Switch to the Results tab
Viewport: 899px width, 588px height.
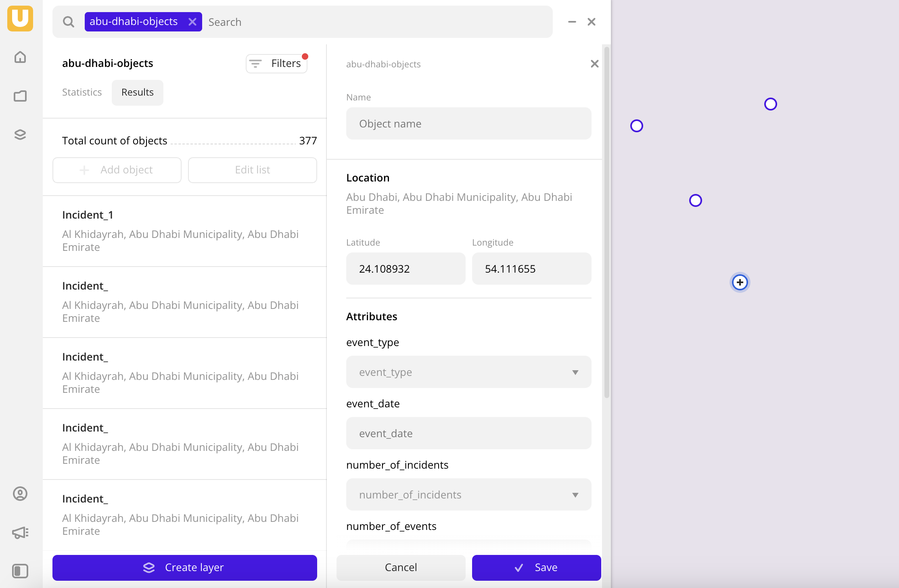138,92
